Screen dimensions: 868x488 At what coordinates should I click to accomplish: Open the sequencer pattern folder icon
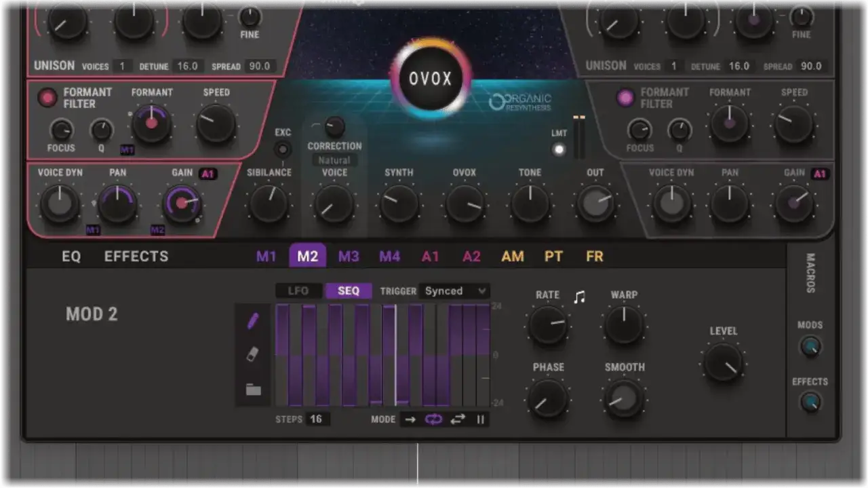point(253,389)
